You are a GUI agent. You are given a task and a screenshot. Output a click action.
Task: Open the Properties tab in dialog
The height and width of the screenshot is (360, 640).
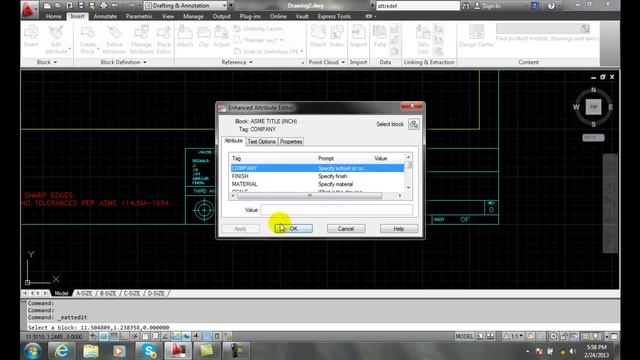(x=291, y=142)
